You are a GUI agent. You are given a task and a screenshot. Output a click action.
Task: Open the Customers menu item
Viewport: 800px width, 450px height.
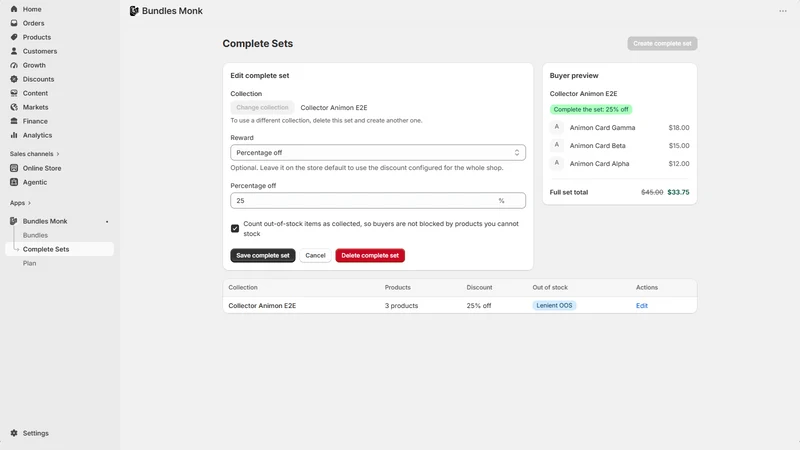coord(40,51)
